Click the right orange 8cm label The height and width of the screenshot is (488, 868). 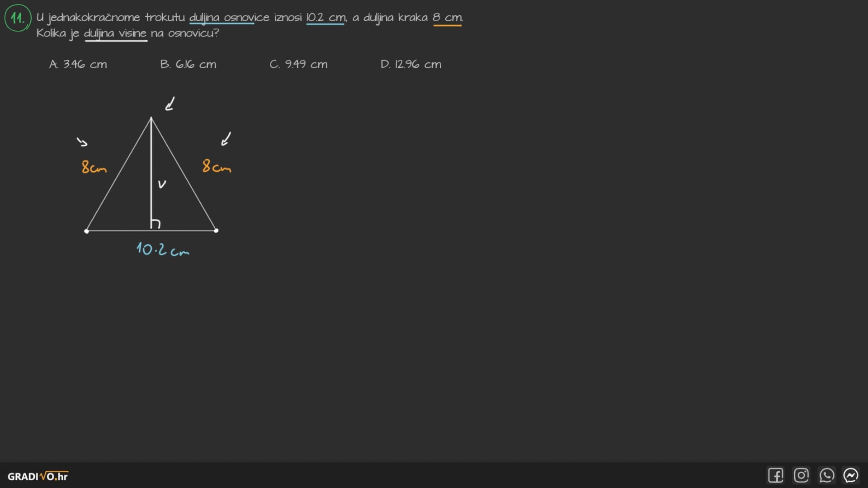[216, 166]
